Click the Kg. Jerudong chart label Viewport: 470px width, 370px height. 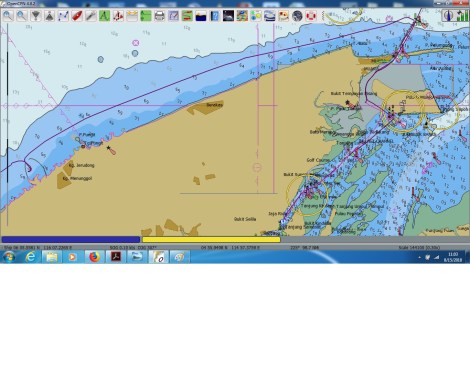[82, 165]
